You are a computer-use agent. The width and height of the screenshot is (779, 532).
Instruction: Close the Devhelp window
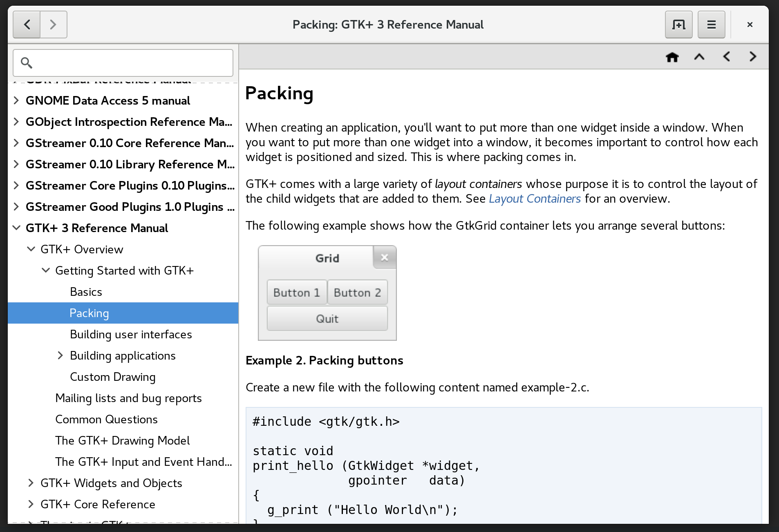(750, 25)
